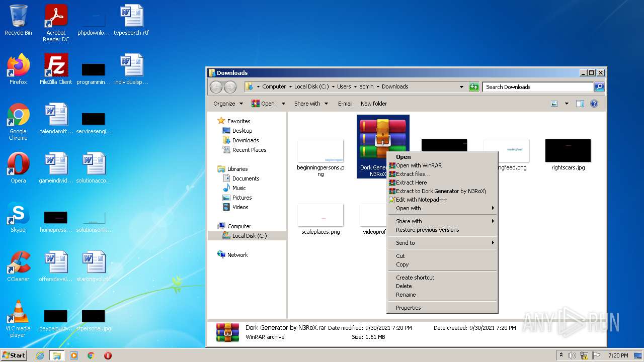Click Chrome icon in taskbar

click(91, 355)
